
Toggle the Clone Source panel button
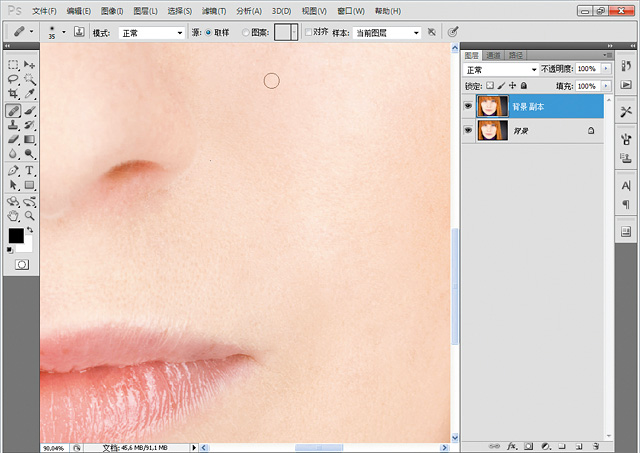79,31
